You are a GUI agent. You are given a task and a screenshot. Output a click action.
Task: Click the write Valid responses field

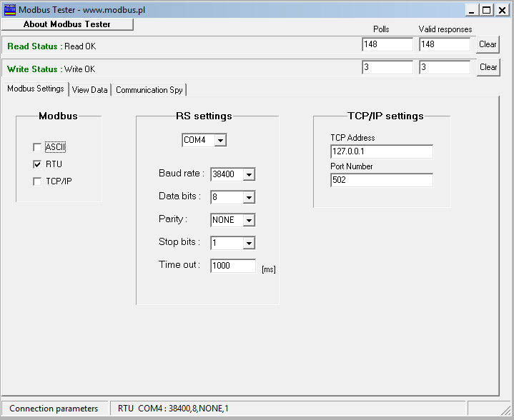(445, 67)
